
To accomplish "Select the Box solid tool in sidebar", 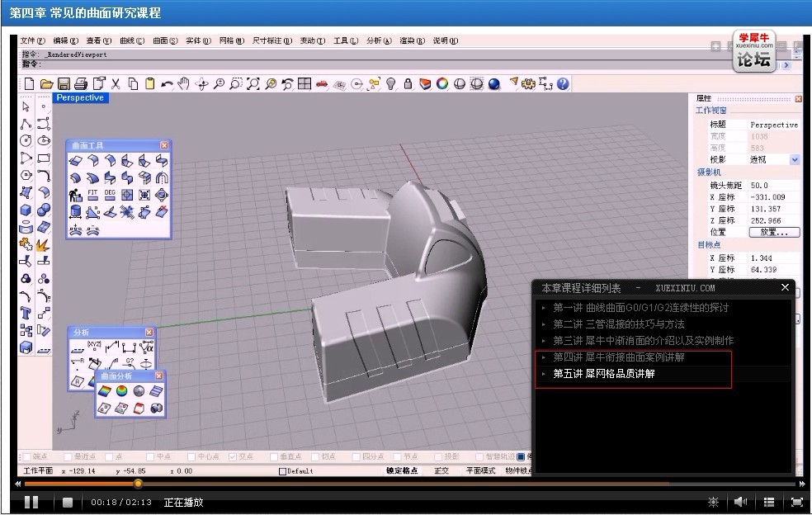I will 26,210.
